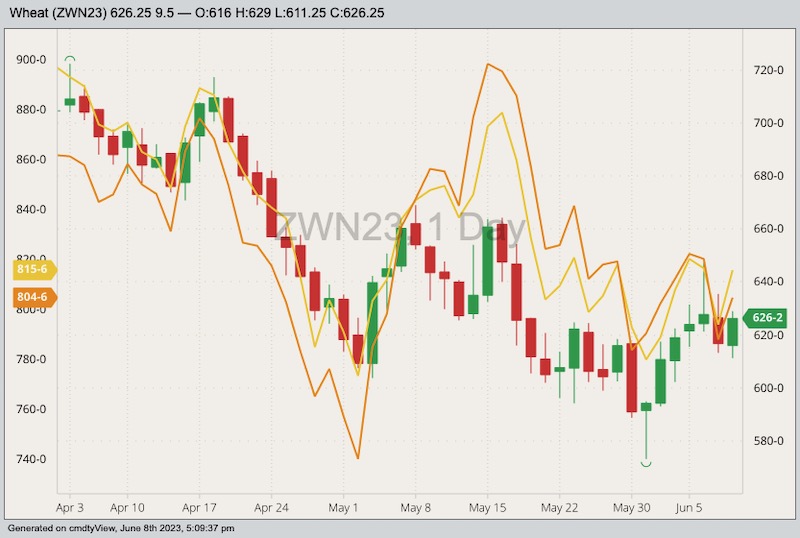
Task: Click the orange line peak near May 15
Action: pyautogui.click(x=488, y=64)
